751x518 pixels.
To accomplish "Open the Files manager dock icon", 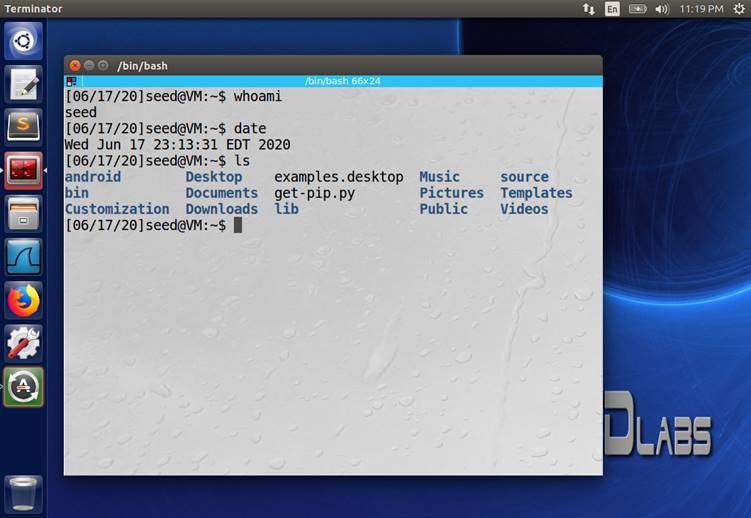I will coord(23,214).
